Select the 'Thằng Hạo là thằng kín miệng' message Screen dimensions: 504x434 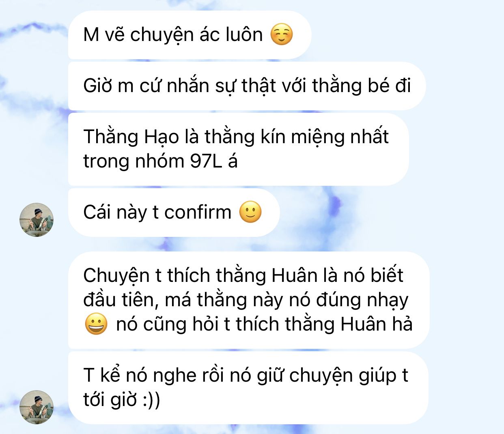(x=238, y=149)
